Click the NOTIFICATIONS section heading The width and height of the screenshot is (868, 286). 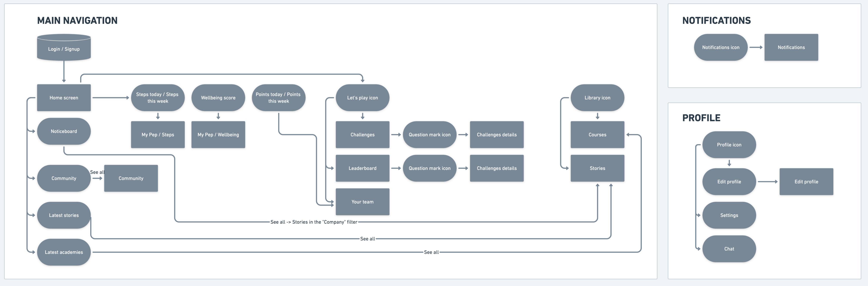[x=716, y=21]
